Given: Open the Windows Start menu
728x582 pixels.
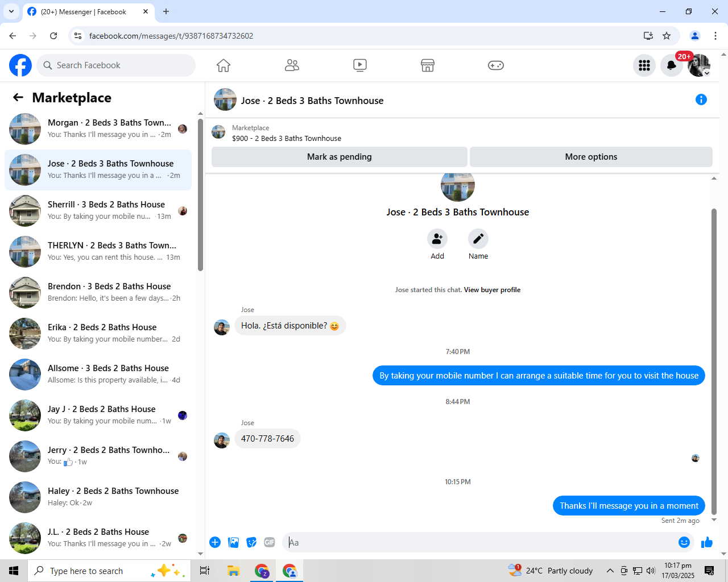Looking at the screenshot, I should click(x=14, y=571).
